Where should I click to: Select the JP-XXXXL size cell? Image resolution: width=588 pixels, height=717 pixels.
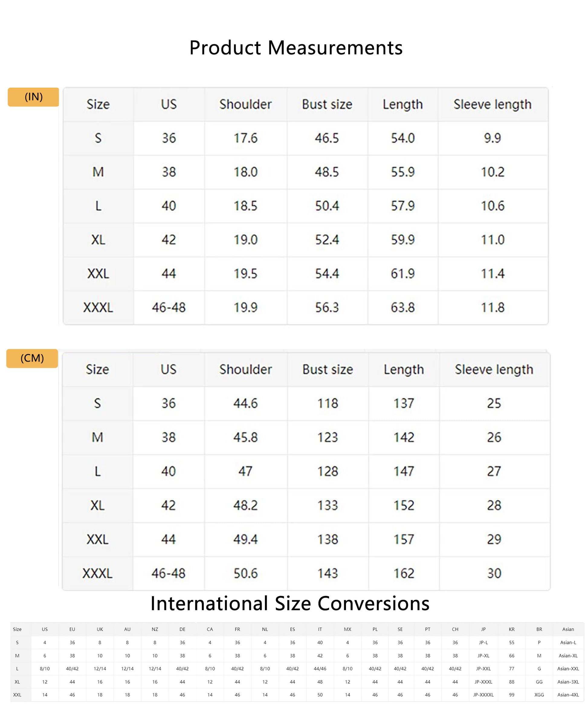[x=483, y=695]
